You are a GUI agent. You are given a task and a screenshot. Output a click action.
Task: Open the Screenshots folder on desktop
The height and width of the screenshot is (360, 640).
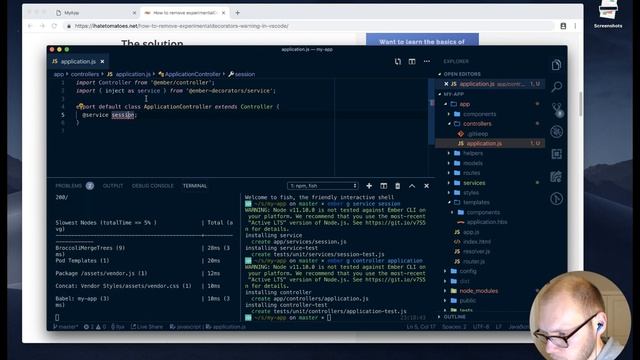point(608,15)
